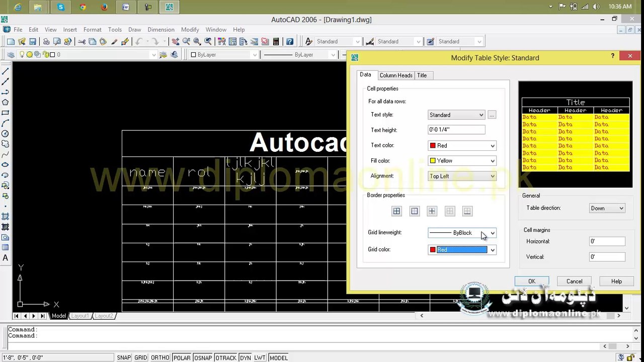Toggle GRID display in status bar

click(x=141, y=358)
